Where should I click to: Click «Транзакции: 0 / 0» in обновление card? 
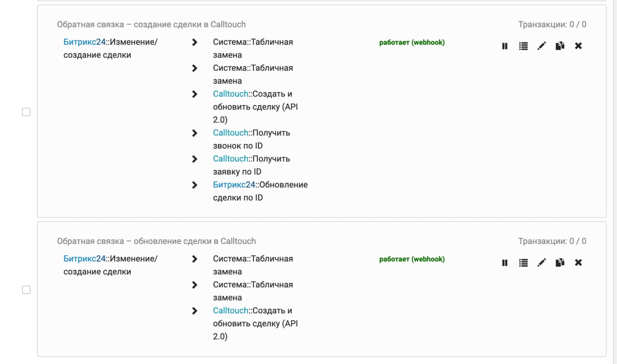click(552, 241)
